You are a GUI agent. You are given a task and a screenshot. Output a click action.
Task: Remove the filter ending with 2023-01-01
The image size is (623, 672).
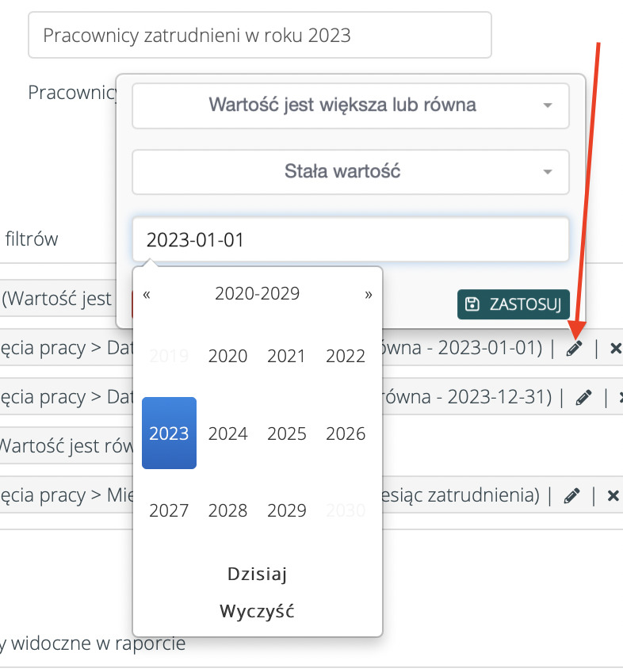point(616,349)
